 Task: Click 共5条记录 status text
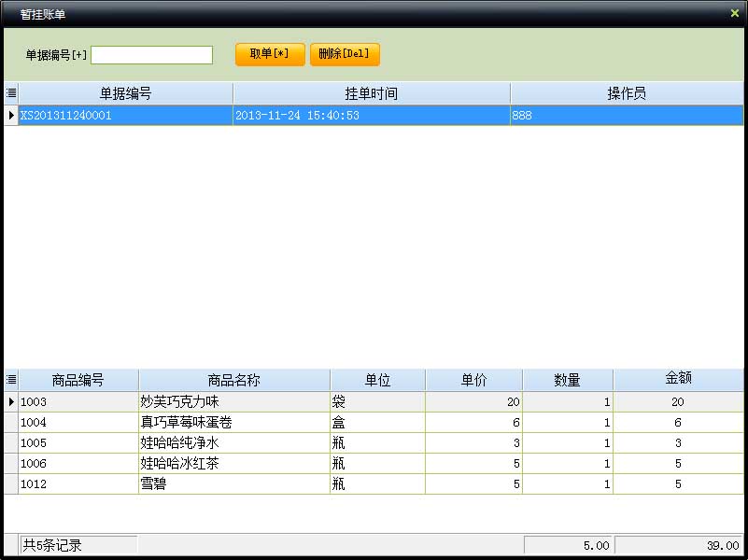coord(52,545)
